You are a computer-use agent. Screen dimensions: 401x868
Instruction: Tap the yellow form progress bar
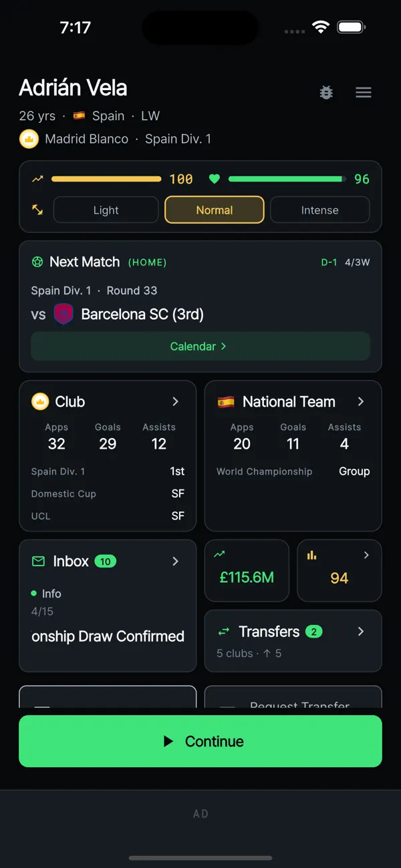point(106,179)
